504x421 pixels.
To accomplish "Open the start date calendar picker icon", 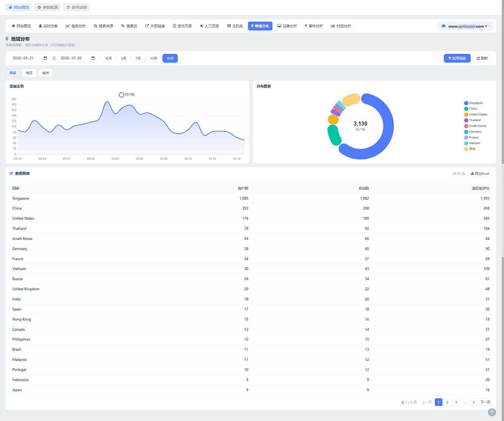I will (x=45, y=58).
